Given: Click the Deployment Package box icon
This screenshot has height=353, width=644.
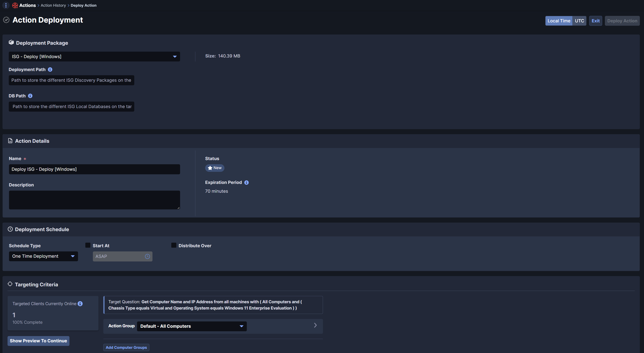Looking at the screenshot, I should click(11, 42).
